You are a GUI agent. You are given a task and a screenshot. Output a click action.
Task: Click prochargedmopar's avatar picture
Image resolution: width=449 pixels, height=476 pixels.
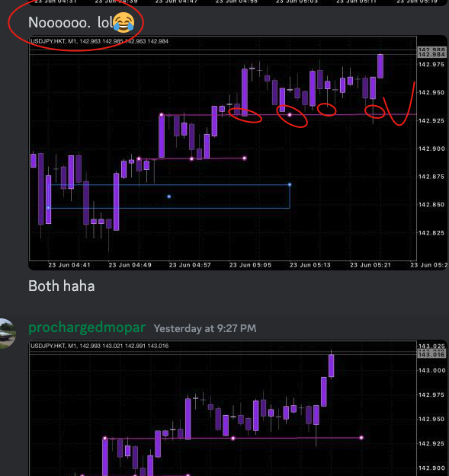pyautogui.click(x=8, y=334)
